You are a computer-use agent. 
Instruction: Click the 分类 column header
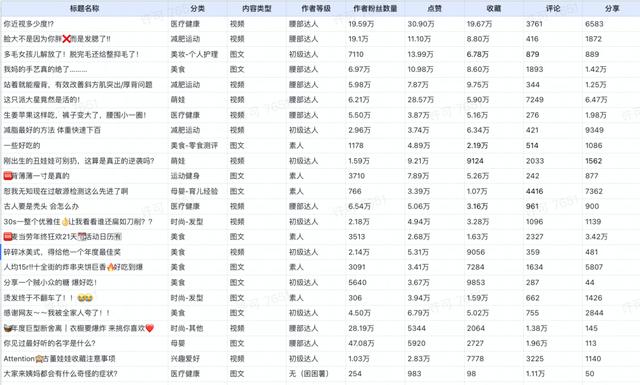[197, 8]
